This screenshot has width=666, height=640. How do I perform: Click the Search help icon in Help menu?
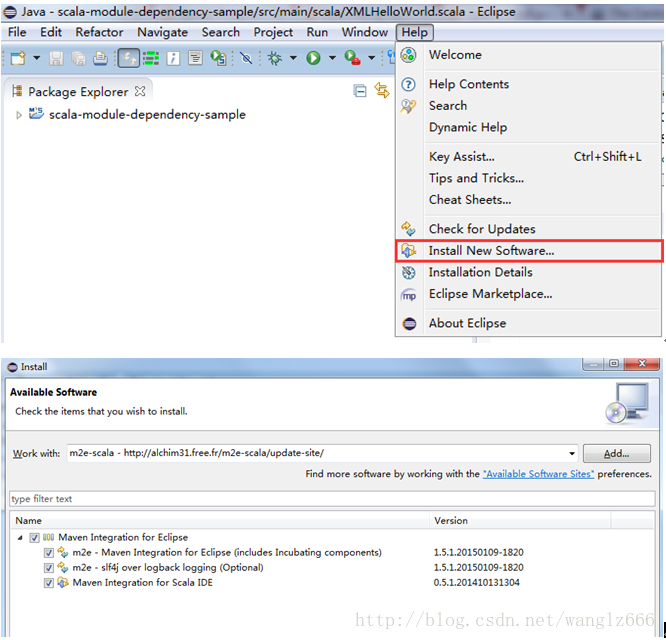pyautogui.click(x=408, y=106)
